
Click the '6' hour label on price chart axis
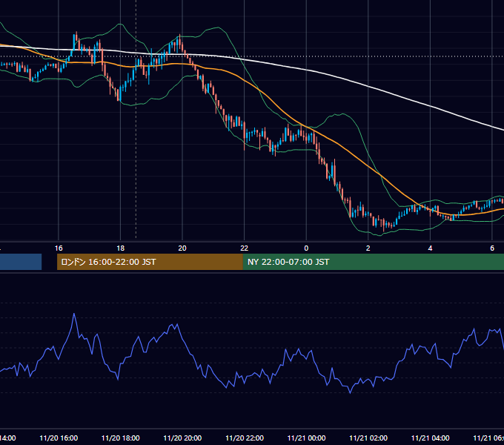pyautogui.click(x=492, y=248)
